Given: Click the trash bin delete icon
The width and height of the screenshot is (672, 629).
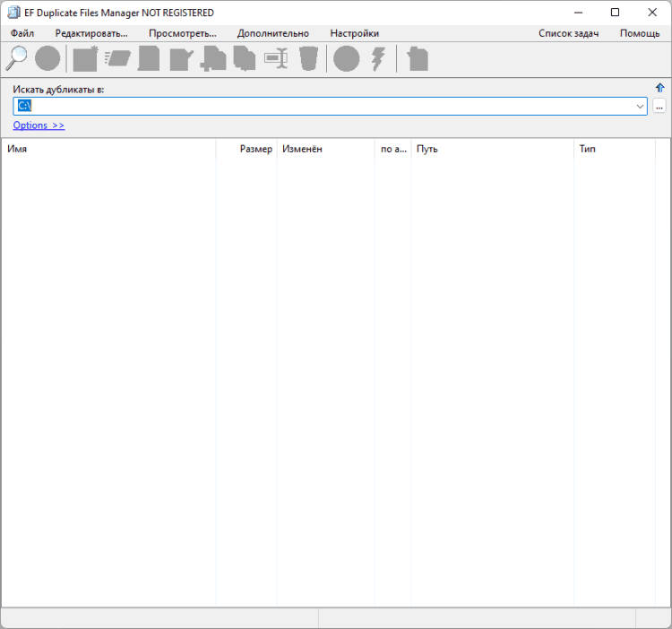Looking at the screenshot, I should 308,58.
